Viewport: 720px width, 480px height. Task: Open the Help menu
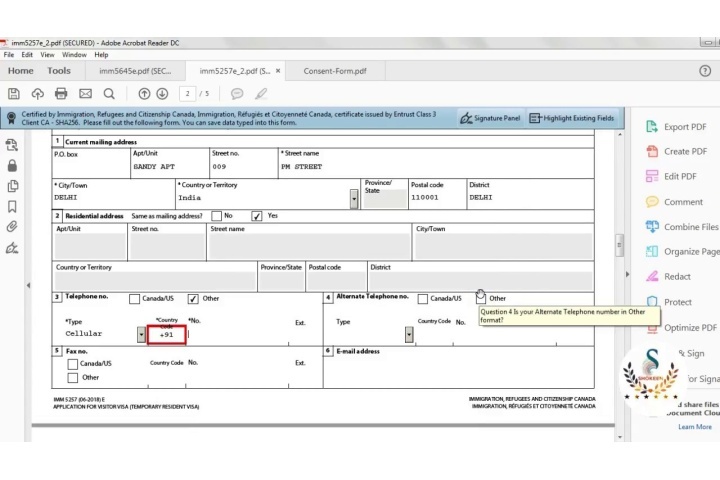[101, 55]
